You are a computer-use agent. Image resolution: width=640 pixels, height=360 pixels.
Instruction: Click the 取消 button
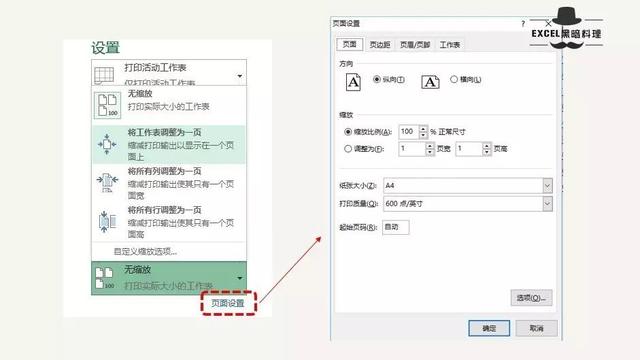(536, 328)
